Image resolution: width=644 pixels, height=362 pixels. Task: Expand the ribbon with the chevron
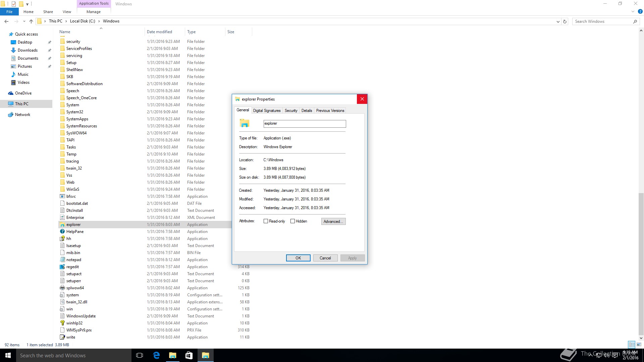(633, 11)
